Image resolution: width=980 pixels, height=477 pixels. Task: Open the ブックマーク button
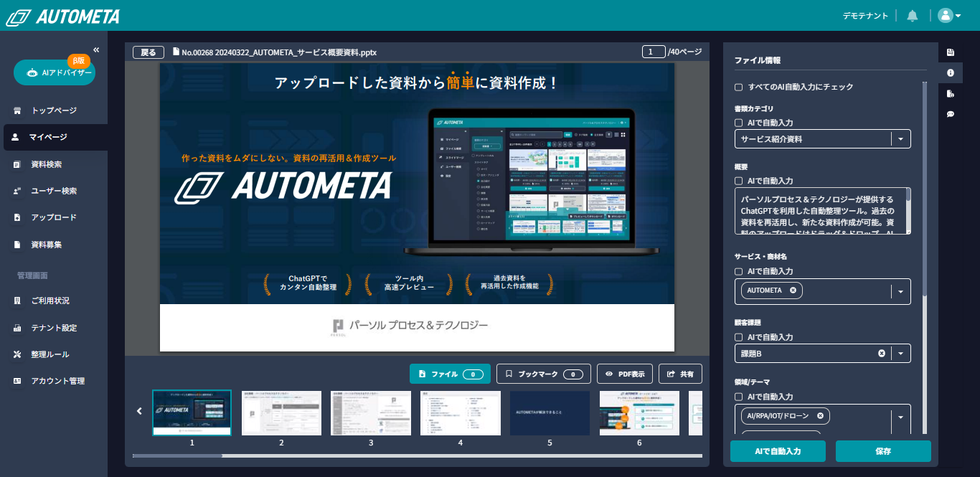[544, 374]
